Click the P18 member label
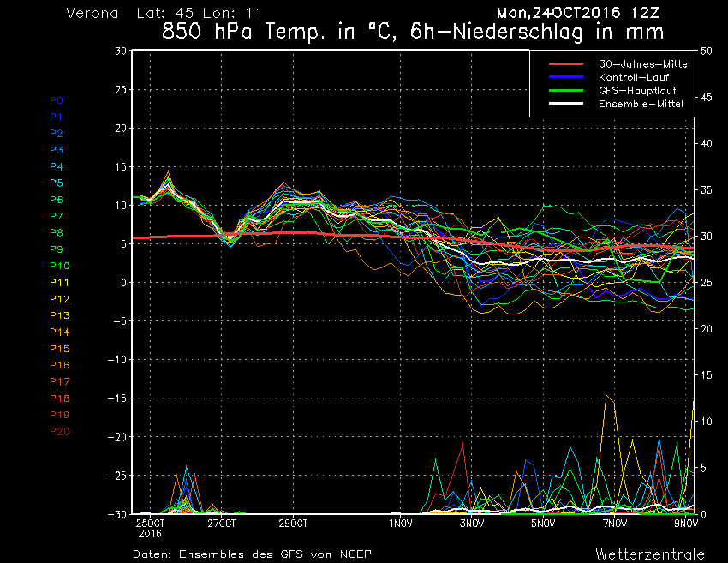This screenshot has width=728, height=563. [x=59, y=398]
